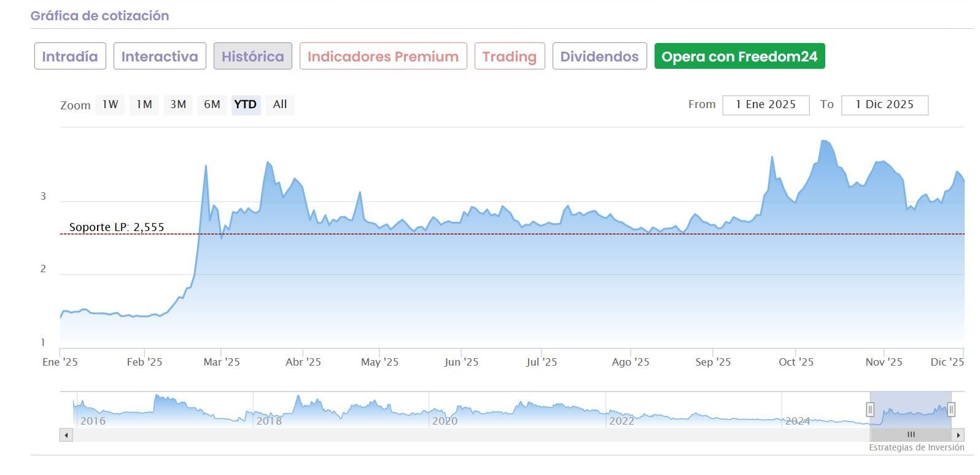Click the navigator's left range handle
980x475 pixels.
click(x=870, y=409)
